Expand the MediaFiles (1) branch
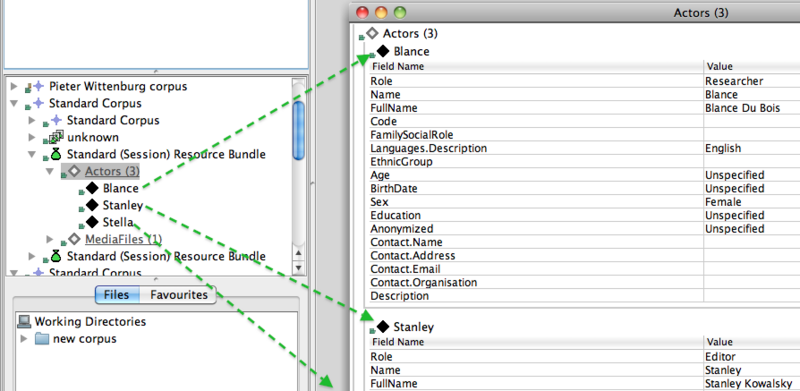This screenshot has width=800, height=391. pos(50,239)
